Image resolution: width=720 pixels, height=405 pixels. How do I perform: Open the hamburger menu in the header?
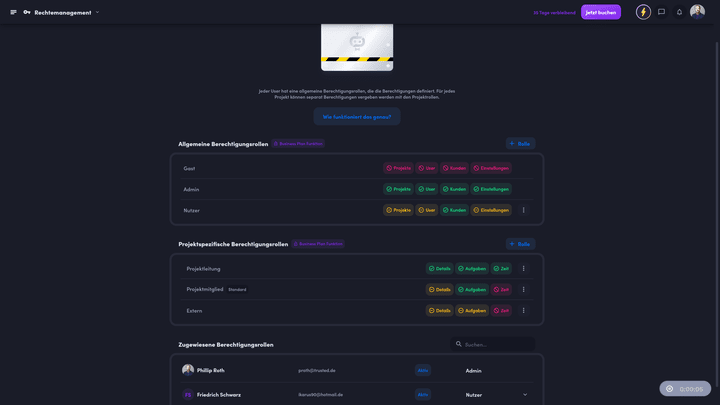(x=13, y=12)
